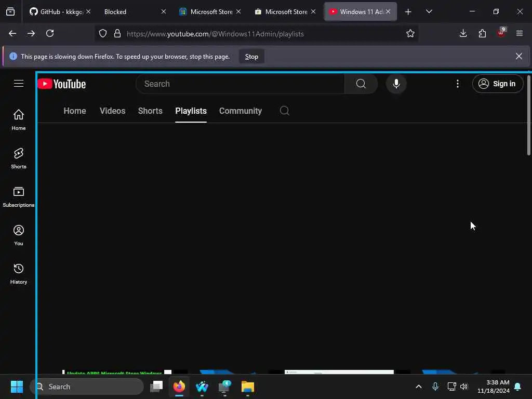Open Firefox View icon in the tab bar
The width and height of the screenshot is (532, 399).
10,11
